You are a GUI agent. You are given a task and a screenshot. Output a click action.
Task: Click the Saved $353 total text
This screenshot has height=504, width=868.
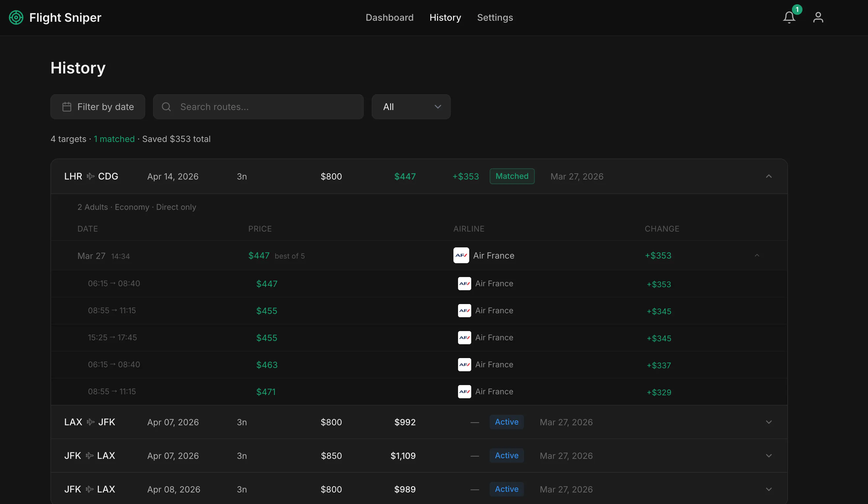point(176,139)
